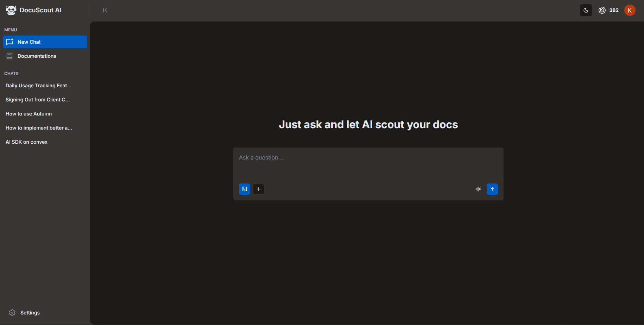Click the Settings gear icon
Image resolution: width=644 pixels, height=325 pixels.
click(x=12, y=313)
